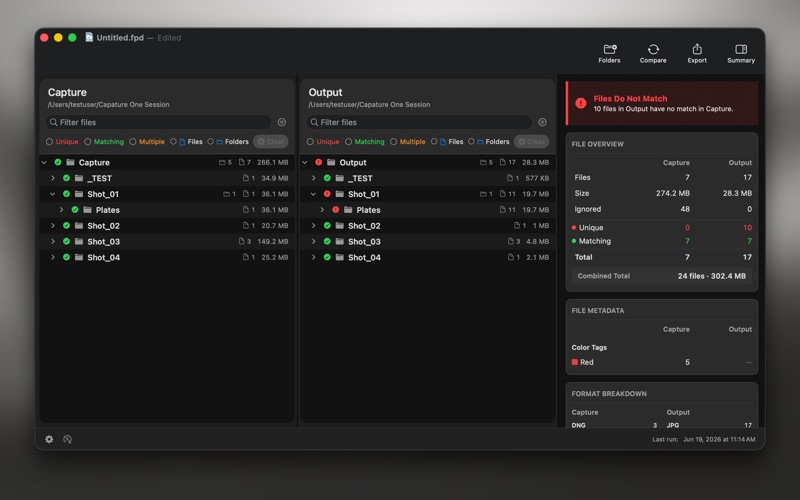Click Combined Total 24 files value
Viewport: 800px width, 500px height.
[712, 276]
